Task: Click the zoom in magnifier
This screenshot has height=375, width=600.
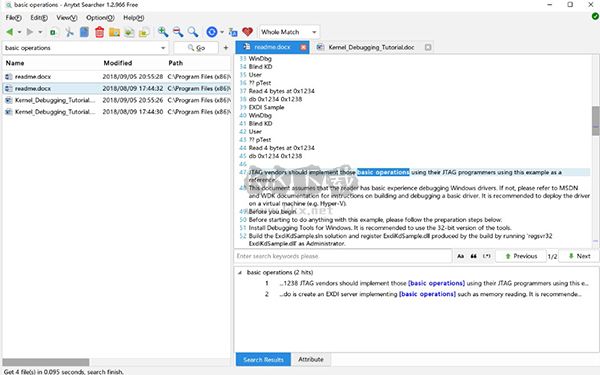Action: 163,32
